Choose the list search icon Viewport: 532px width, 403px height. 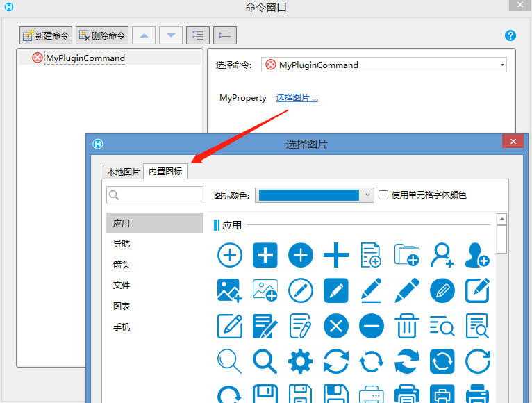tap(442, 327)
